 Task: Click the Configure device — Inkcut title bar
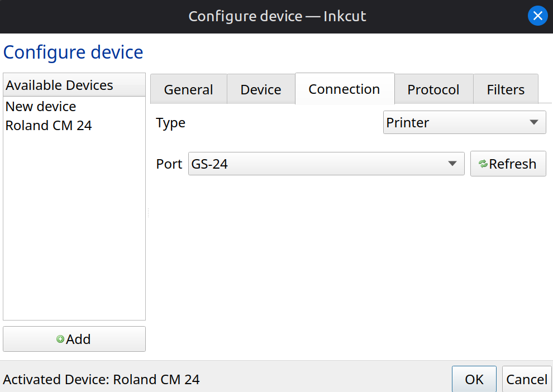(277, 16)
